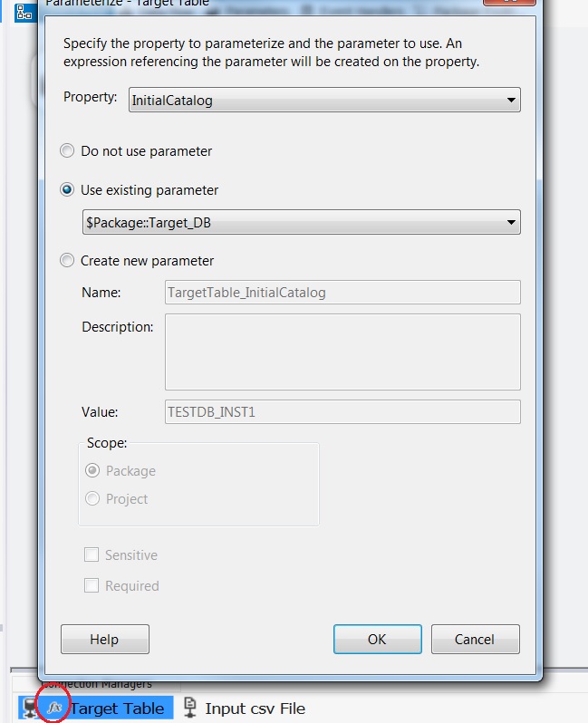Click the Input csv File connection icon
The height and width of the screenshot is (723, 588).
pyautogui.click(x=190, y=708)
